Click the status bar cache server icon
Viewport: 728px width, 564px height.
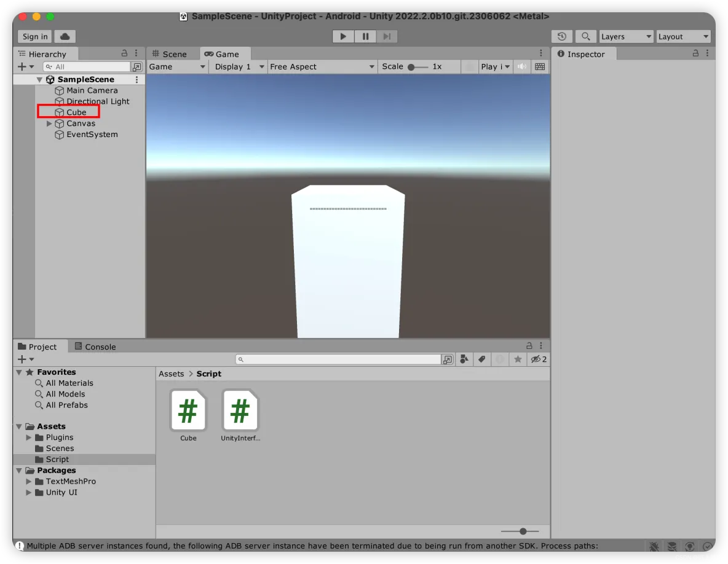[672, 546]
